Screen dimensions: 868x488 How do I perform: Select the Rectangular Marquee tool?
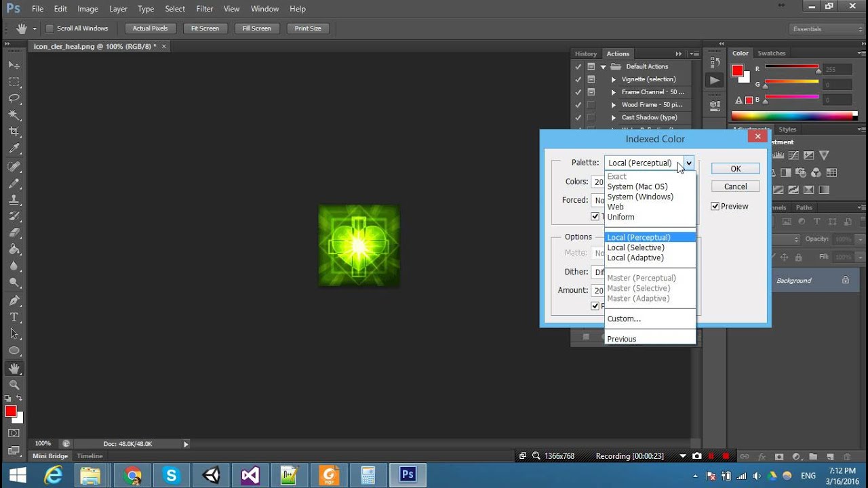[14, 81]
